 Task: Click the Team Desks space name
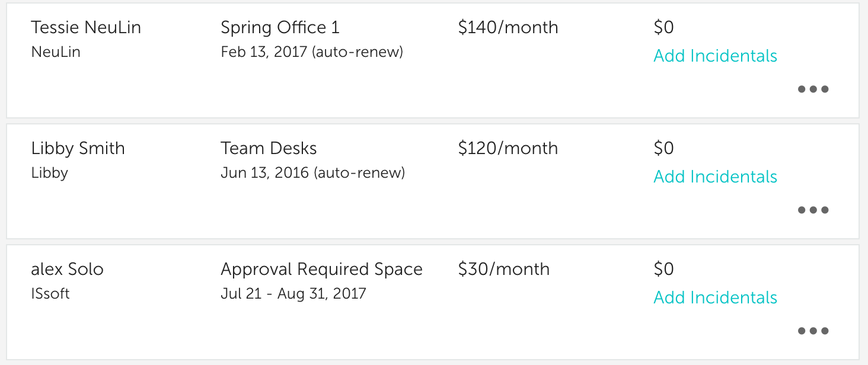(269, 148)
